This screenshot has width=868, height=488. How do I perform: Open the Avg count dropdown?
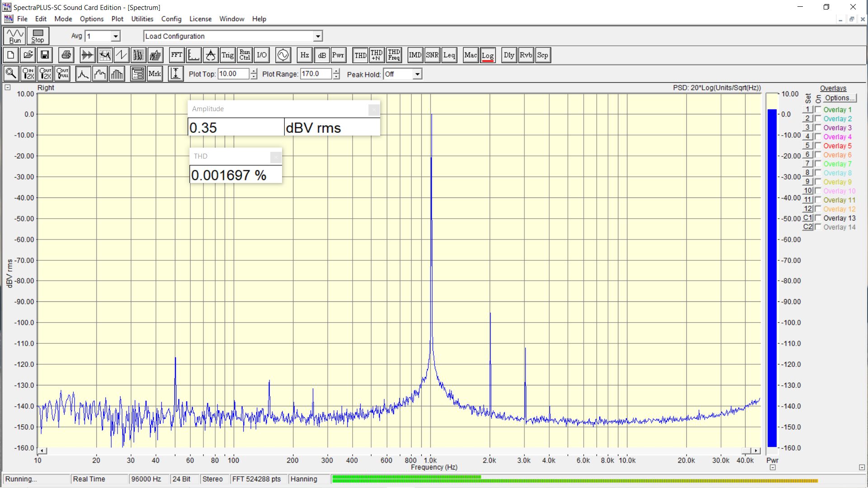[116, 36]
